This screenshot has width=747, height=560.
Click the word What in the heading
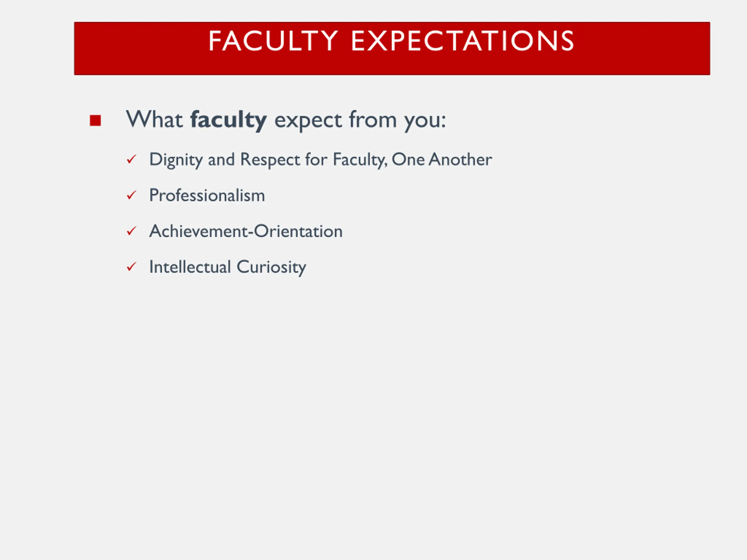tap(155, 120)
